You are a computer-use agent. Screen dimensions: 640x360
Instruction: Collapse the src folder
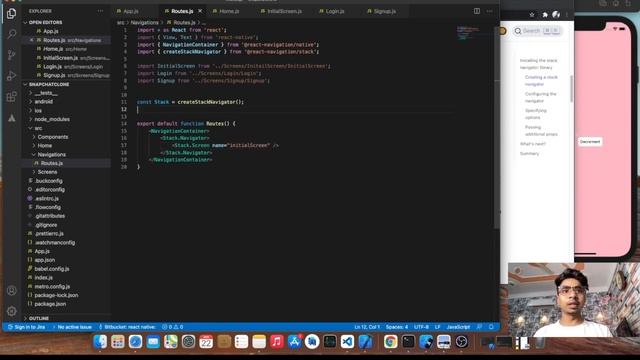tap(38, 128)
